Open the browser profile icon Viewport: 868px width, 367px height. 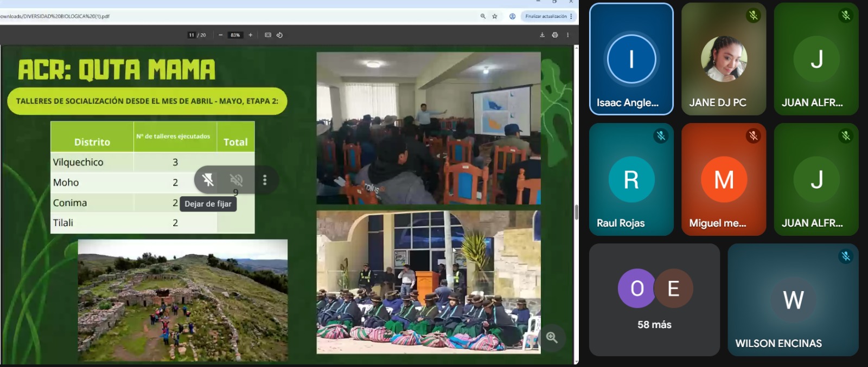[512, 16]
